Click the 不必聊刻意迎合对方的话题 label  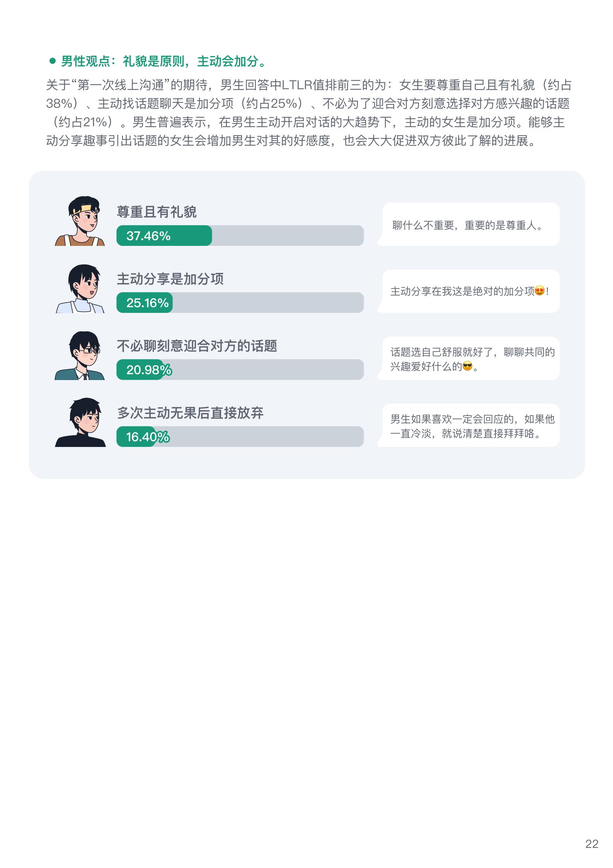tap(197, 346)
